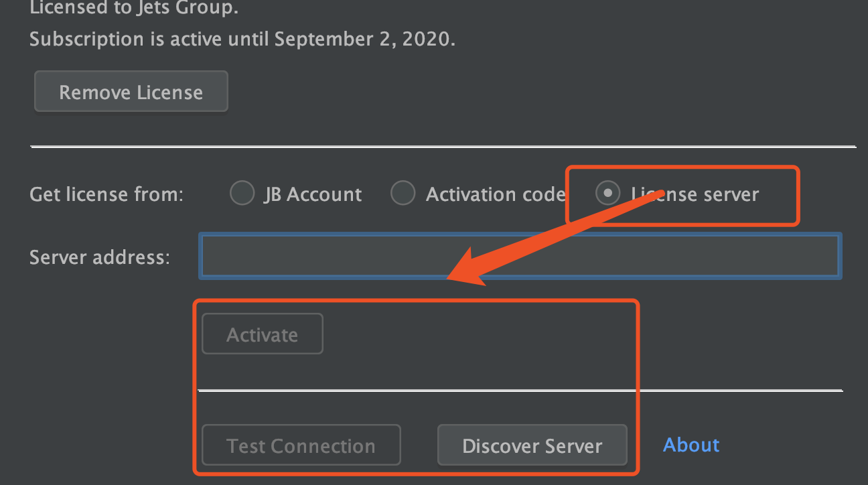Click the Discover Server button
The height and width of the screenshot is (485, 868).
point(532,445)
